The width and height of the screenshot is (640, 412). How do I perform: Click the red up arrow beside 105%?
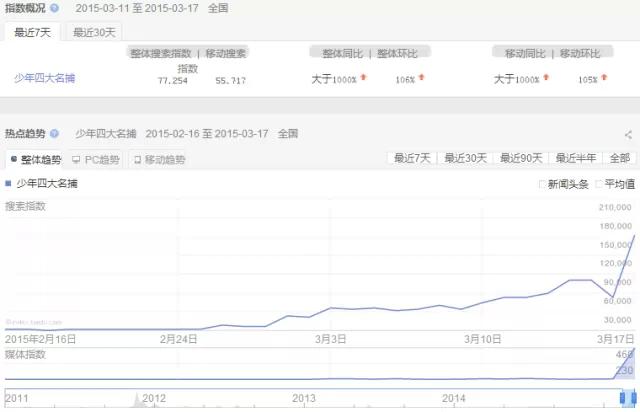[605, 78]
